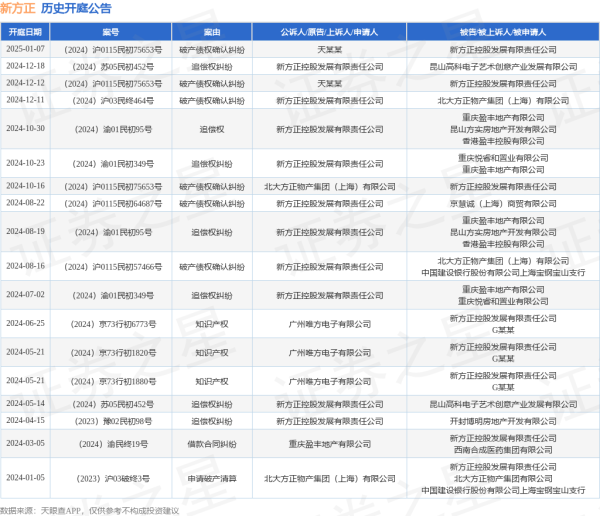Click the 公诉人/原告/上诉人/申请人 column header
The image size is (600, 516).
(329, 32)
